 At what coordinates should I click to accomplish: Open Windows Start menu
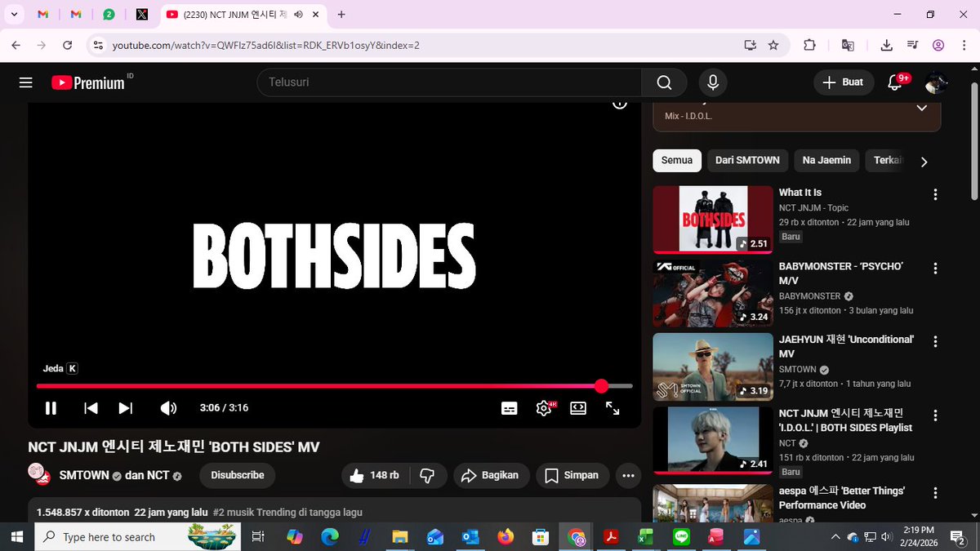[16, 536]
